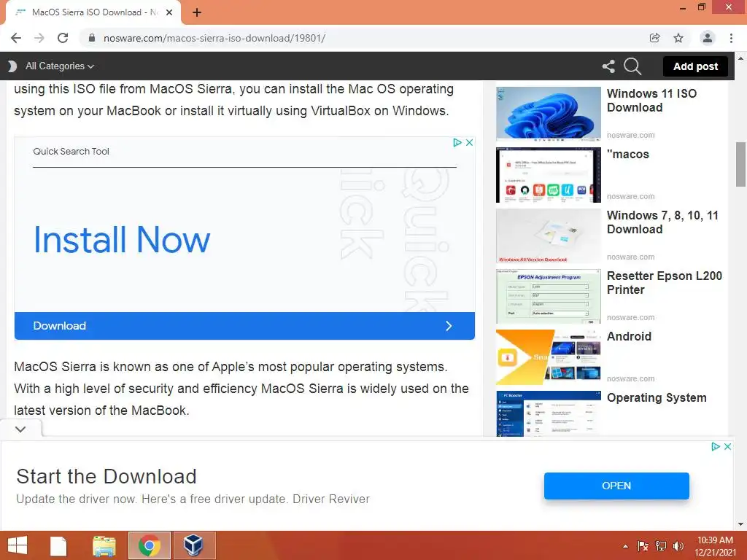Viewport: 747px width, 560px height.
Task: Share this page via address bar icon
Action: (x=654, y=38)
